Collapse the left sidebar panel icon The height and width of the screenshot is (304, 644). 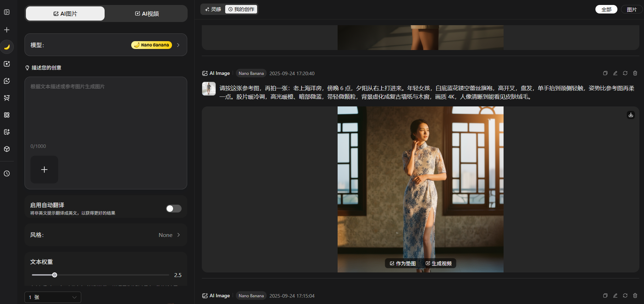[x=7, y=12]
